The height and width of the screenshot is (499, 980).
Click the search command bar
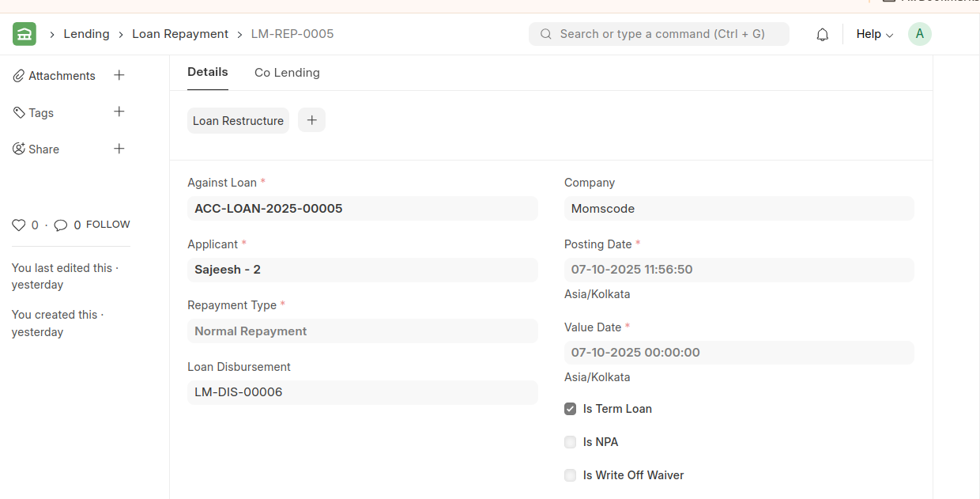659,34
